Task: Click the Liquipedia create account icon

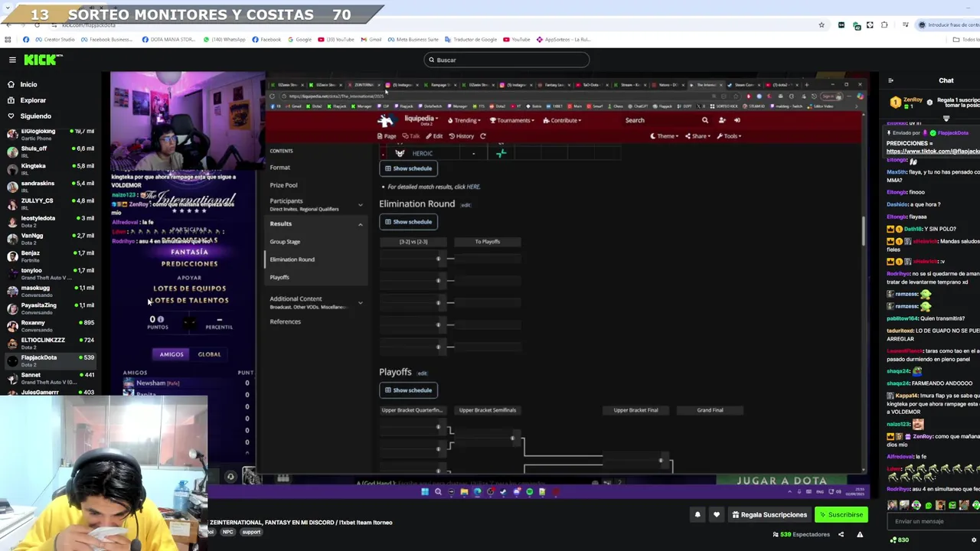Action: tap(722, 120)
